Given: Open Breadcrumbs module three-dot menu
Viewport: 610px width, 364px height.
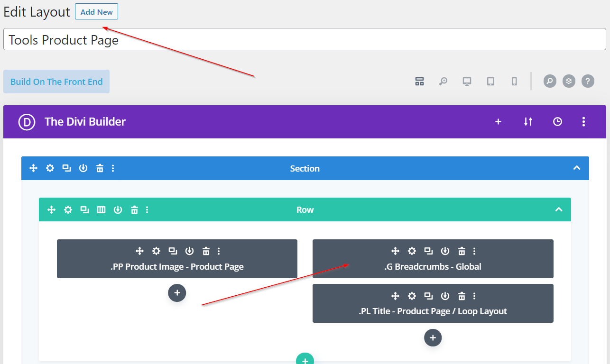Looking at the screenshot, I should [474, 251].
